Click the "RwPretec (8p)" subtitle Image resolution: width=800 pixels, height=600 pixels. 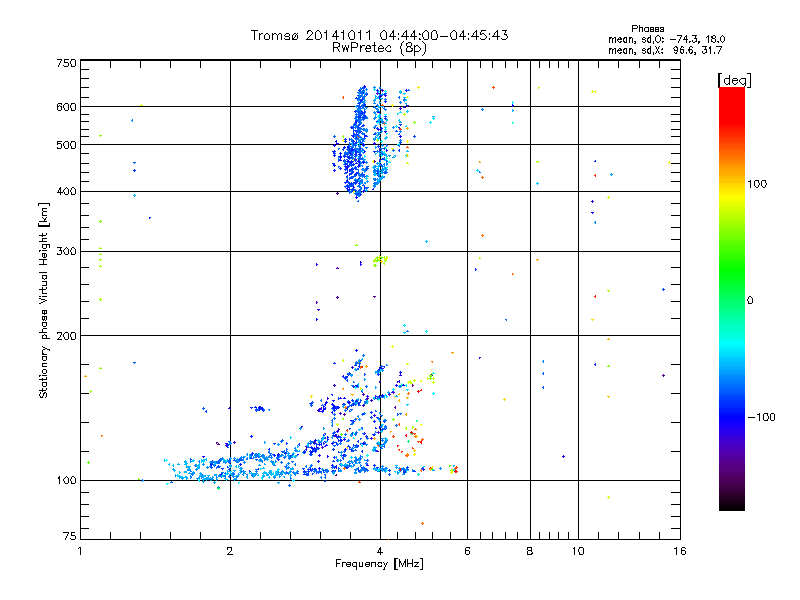379,48
